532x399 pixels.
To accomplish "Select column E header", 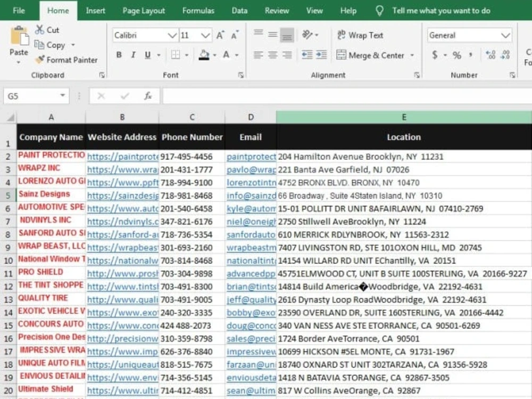I will point(404,117).
